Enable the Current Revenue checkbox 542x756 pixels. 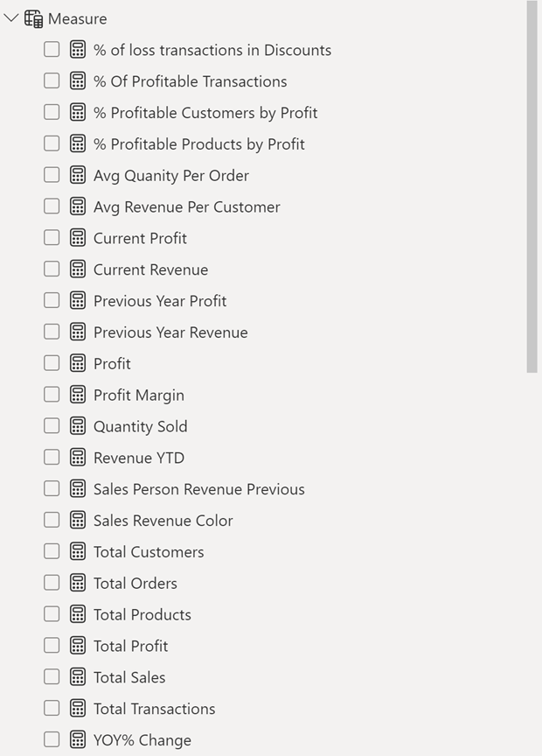[x=52, y=269]
